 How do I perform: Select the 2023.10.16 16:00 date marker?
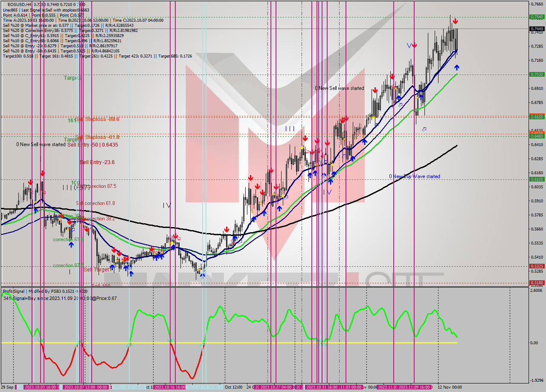[170, 387]
